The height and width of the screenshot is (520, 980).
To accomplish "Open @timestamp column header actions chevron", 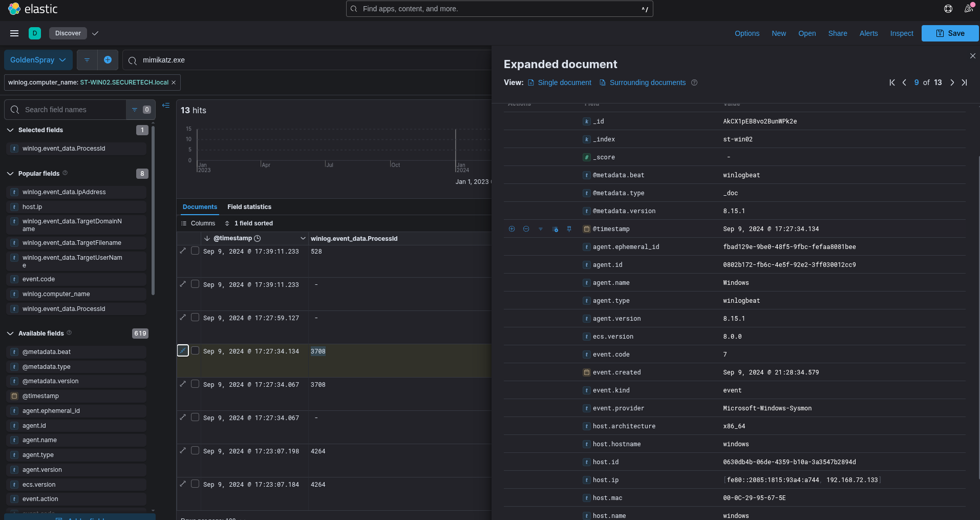I will click(303, 238).
